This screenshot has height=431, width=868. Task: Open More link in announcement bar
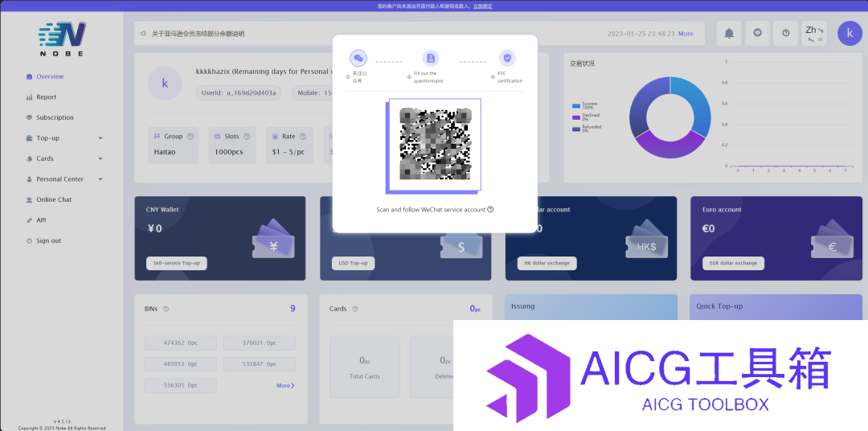point(686,34)
